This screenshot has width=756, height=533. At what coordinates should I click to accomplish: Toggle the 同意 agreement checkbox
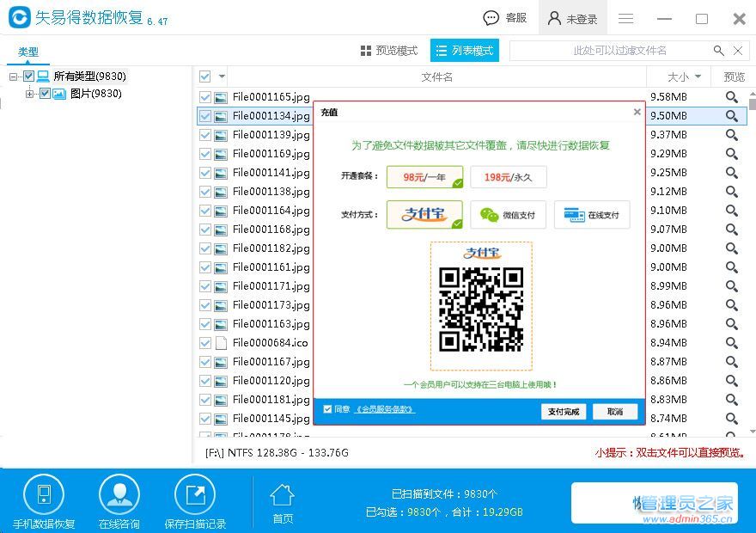coord(327,409)
